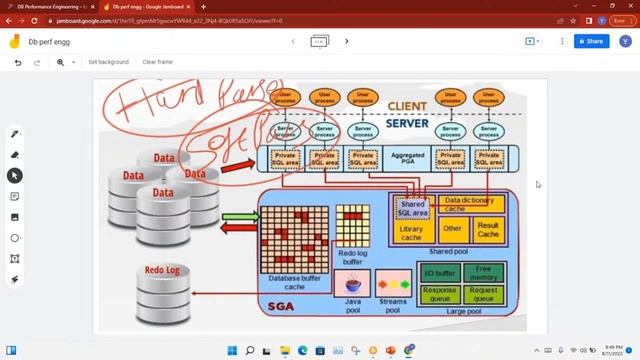This screenshot has width=640, height=360.
Task: Rename the jam title Db perf engg
Action: (49, 42)
